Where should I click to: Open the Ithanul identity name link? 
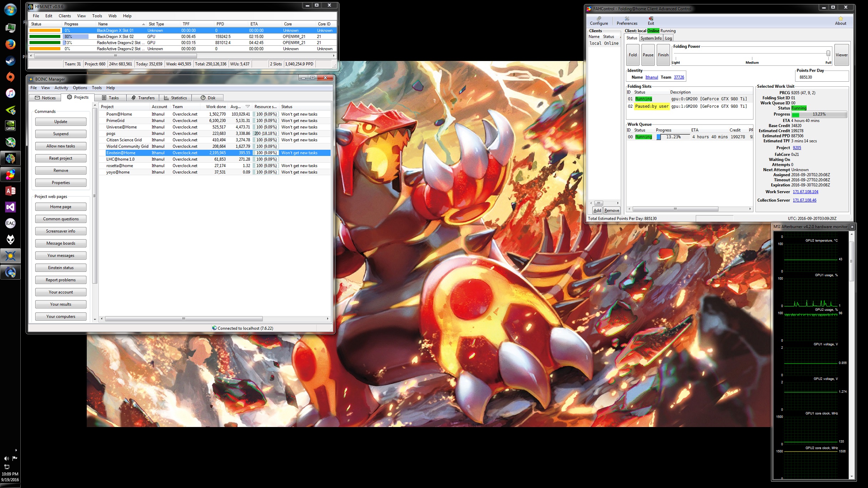(x=652, y=77)
